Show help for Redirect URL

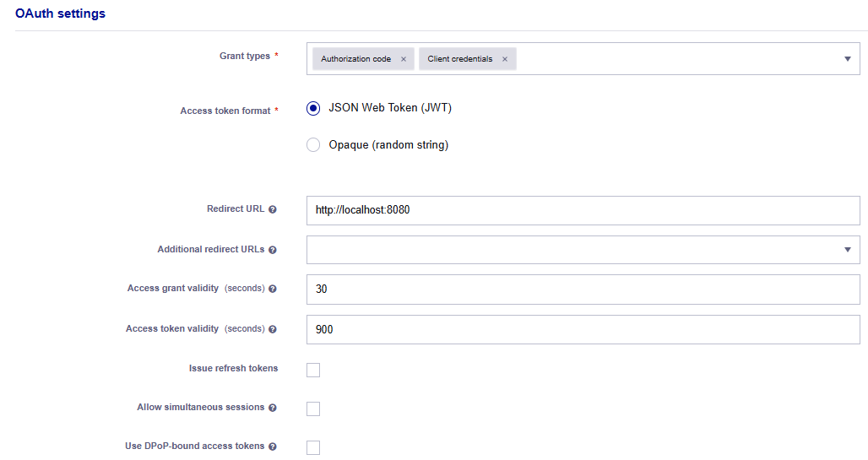(273, 209)
